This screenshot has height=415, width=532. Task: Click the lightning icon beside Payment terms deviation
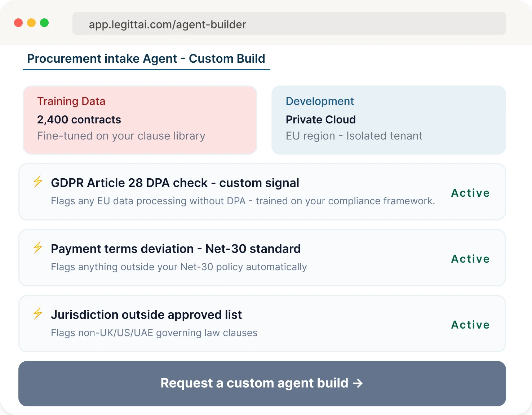37,248
